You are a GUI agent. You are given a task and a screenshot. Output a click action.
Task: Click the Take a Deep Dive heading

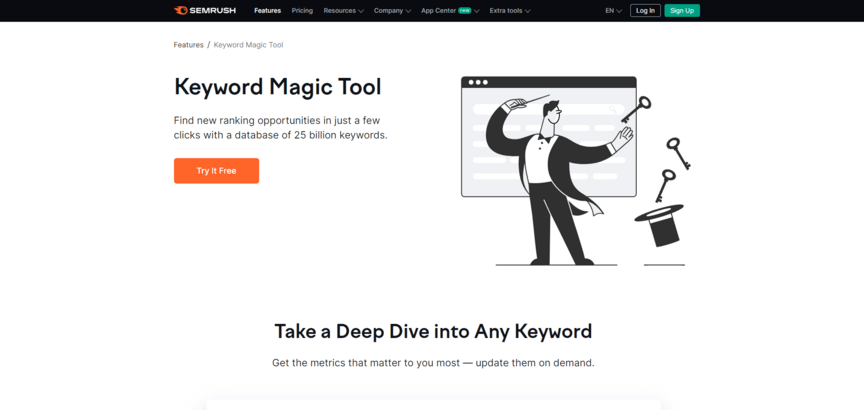click(x=433, y=330)
